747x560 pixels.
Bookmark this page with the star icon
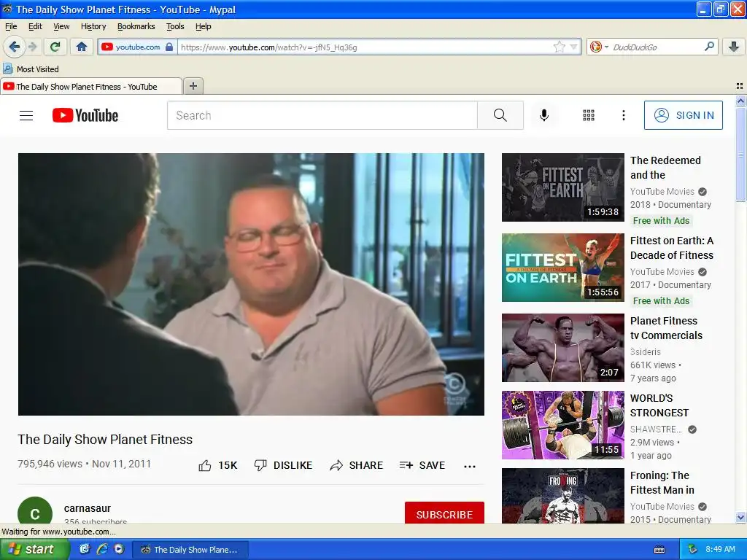click(x=559, y=47)
